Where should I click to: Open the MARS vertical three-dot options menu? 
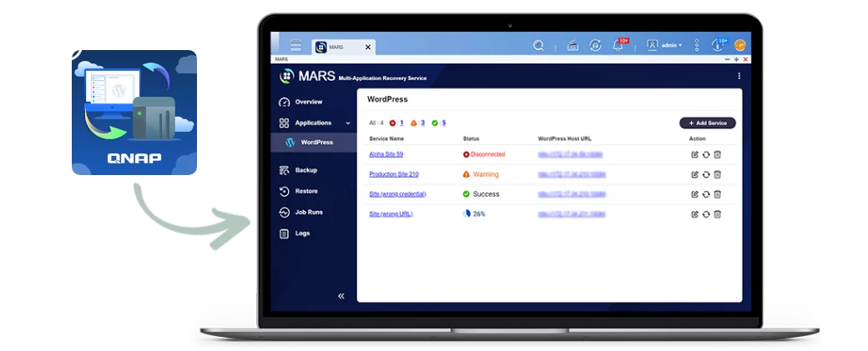click(739, 76)
